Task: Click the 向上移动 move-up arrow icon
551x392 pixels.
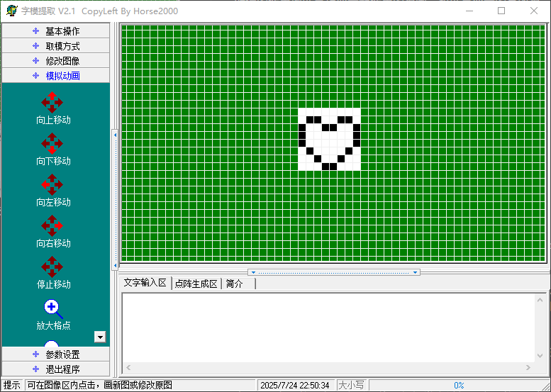Action: (x=52, y=103)
